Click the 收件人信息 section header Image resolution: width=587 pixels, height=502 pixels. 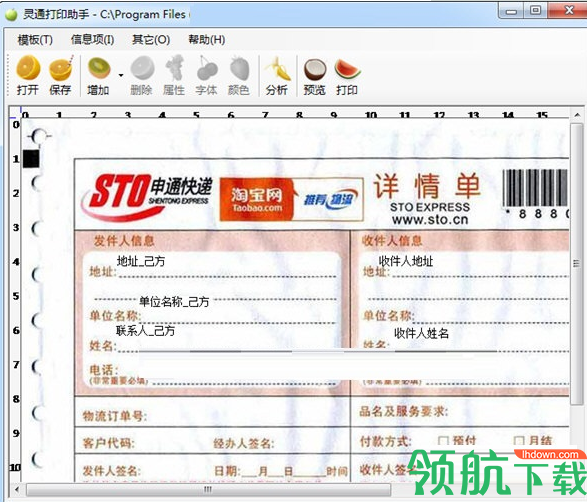(392, 241)
